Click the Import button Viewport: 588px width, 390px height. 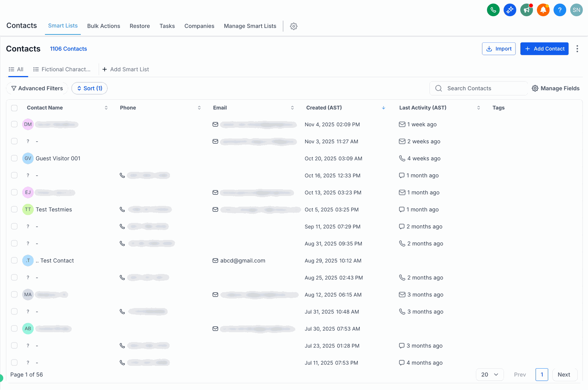click(x=499, y=49)
